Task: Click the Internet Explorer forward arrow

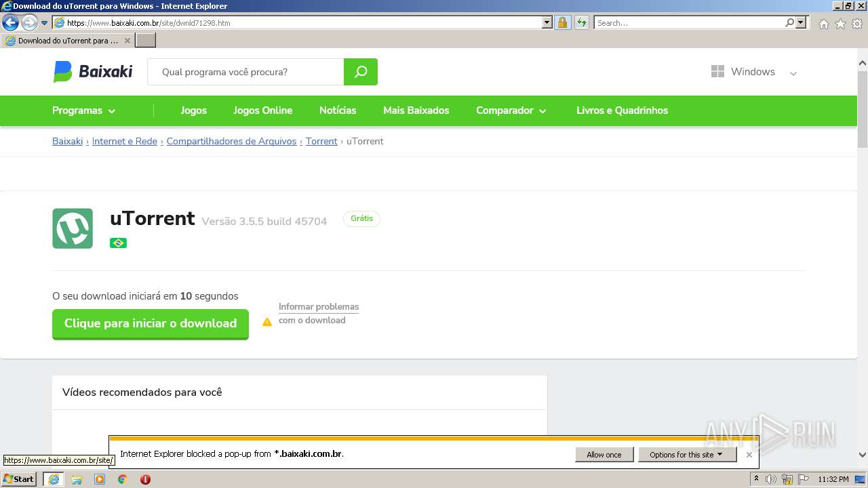Action: coord(29,23)
